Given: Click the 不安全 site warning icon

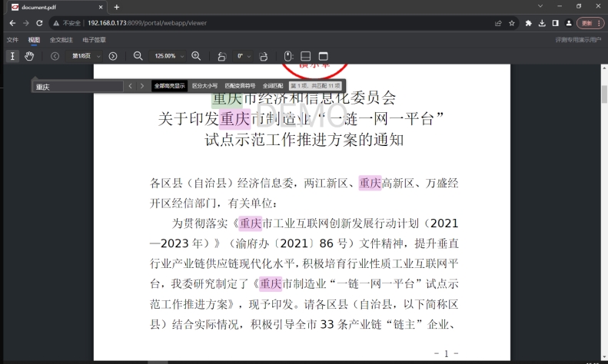Looking at the screenshot, I should 56,23.
